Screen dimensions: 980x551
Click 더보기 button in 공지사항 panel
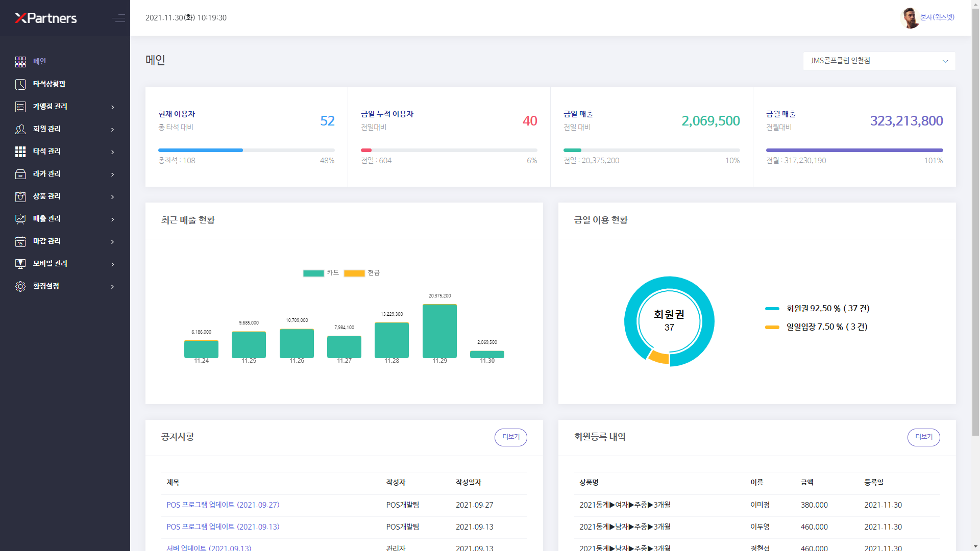tap(510, 437)
